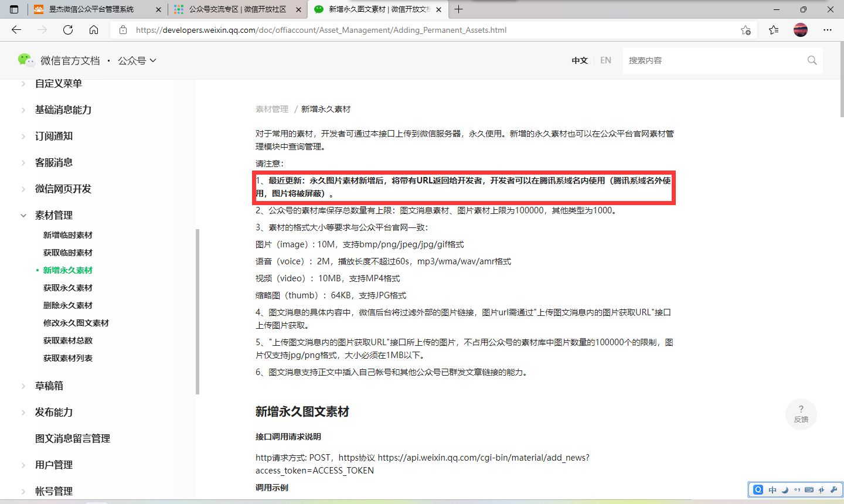Click the search magnifier icon
This screenshot has height=504, width=844.
pyautogui.click(x=812, y=60)
